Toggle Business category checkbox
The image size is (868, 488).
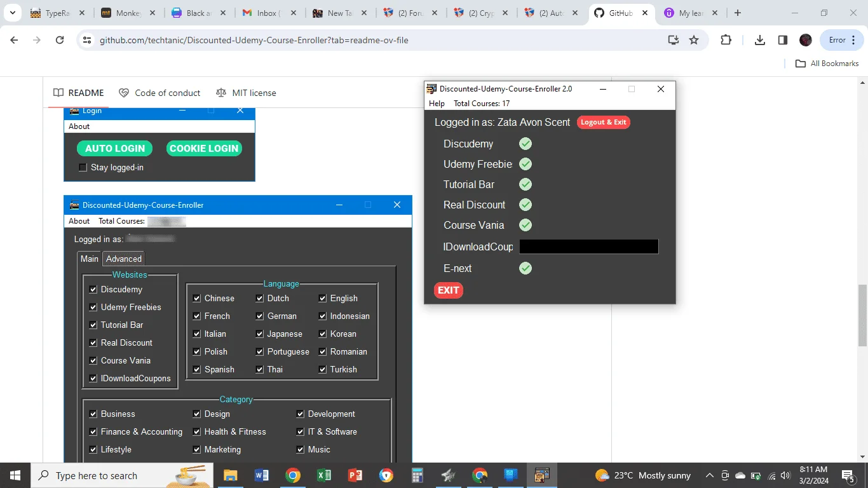coord(93,414)
